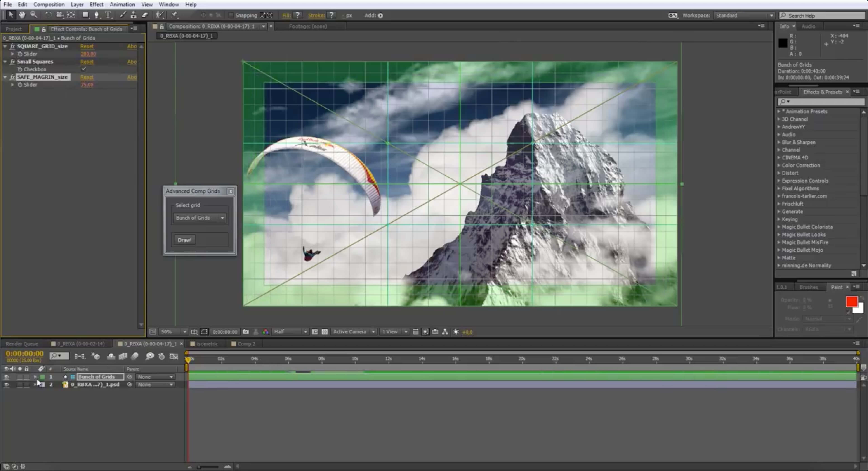Open the Animation menu

tap(122, 4)
